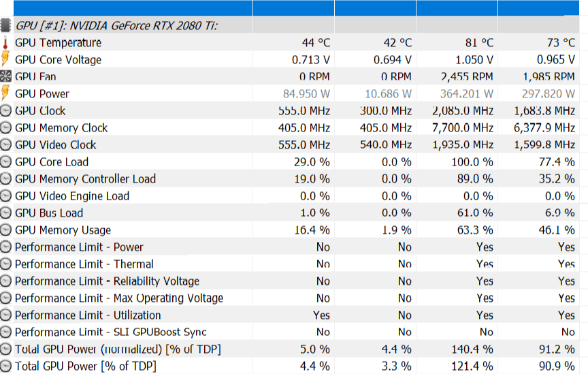Click the 7,700.0 MHz memory clock value
This screenshot has height=374, width=588.
pyautogui.click(x=463, y=127)
